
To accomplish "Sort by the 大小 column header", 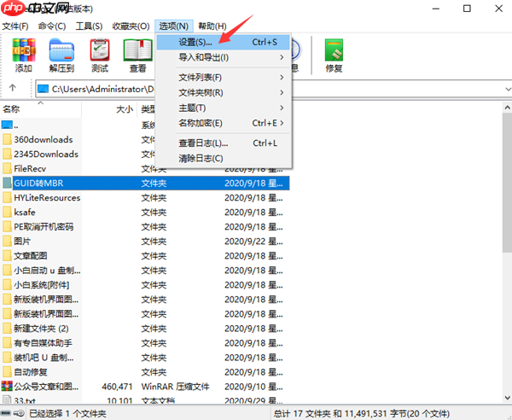I will [x=109, y=109].
